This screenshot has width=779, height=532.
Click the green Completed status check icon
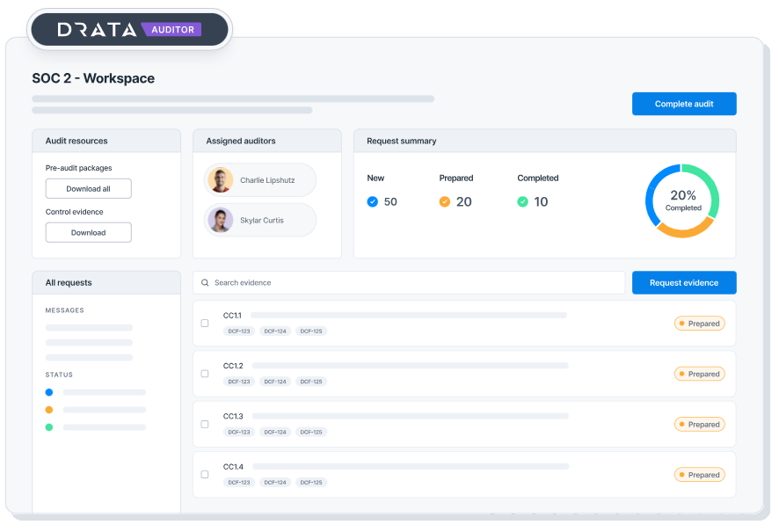coord(522,202)
